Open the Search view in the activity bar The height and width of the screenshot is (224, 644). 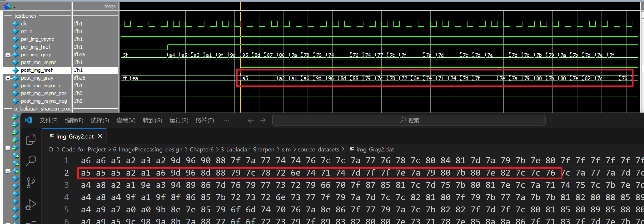coord(31,161)
